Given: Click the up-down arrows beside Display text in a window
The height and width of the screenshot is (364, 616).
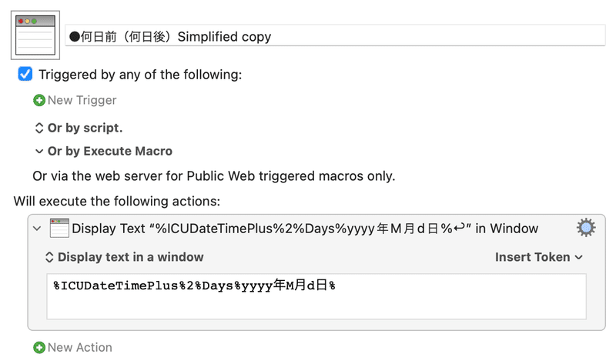Looking at the screenshot, I should (49, 257).
